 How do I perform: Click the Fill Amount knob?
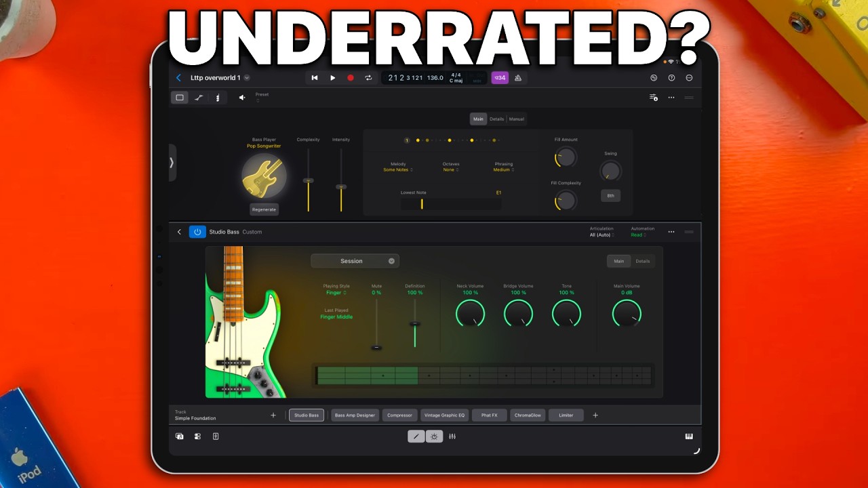tap(566, 157)
